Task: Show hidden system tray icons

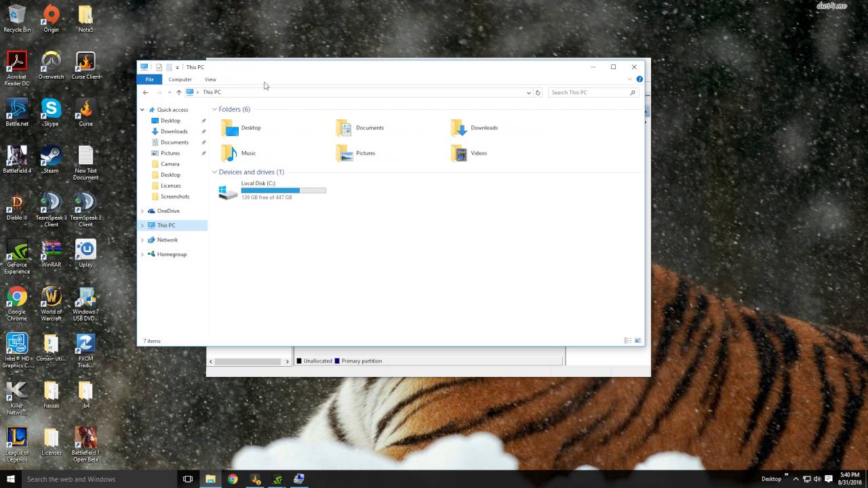Action: (x=796, y=479)
